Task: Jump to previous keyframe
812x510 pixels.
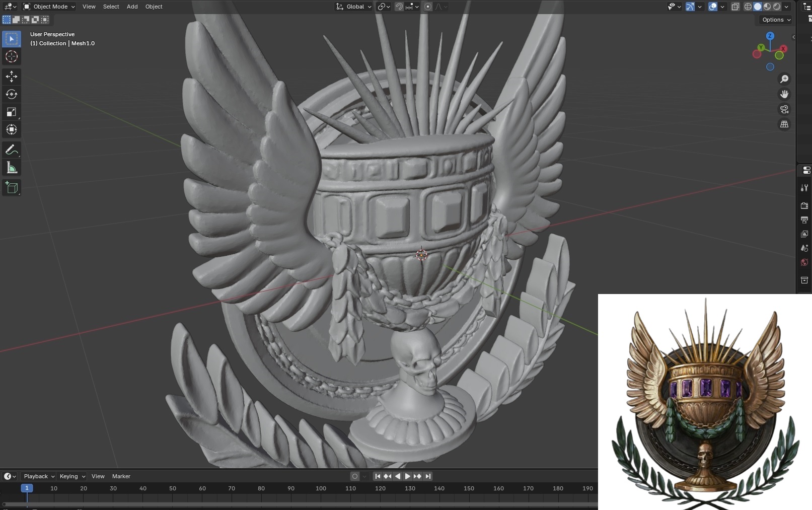Action: pyautogui.click(x=388, y=476)
